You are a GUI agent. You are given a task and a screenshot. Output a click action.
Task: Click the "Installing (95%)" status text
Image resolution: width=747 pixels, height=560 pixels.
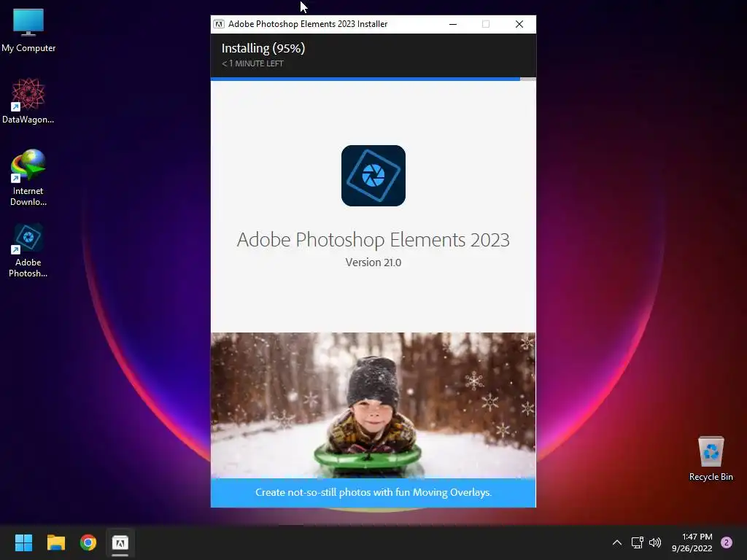tap(263, 48)
